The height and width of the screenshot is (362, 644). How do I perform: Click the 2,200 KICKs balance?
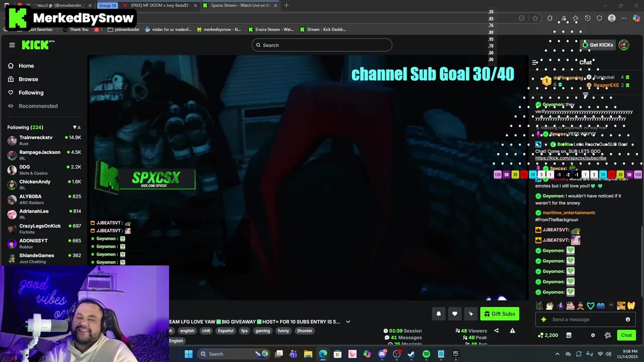548,335
